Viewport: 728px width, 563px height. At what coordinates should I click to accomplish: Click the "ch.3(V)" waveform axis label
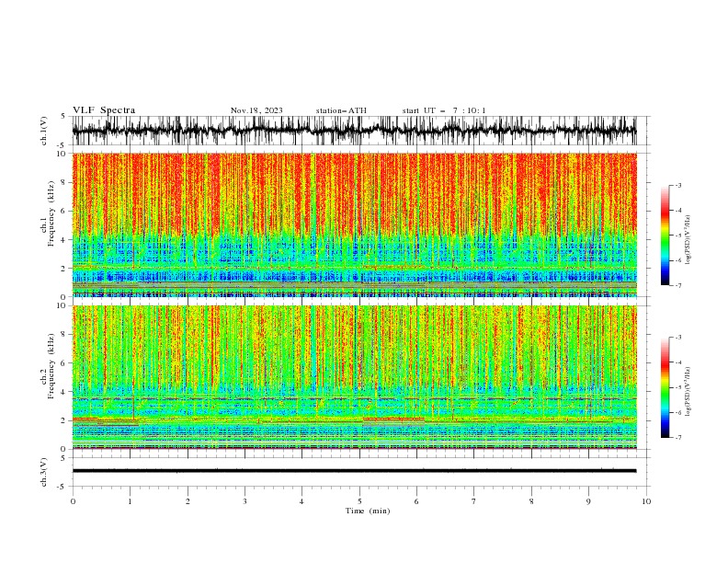pos(43,472)
